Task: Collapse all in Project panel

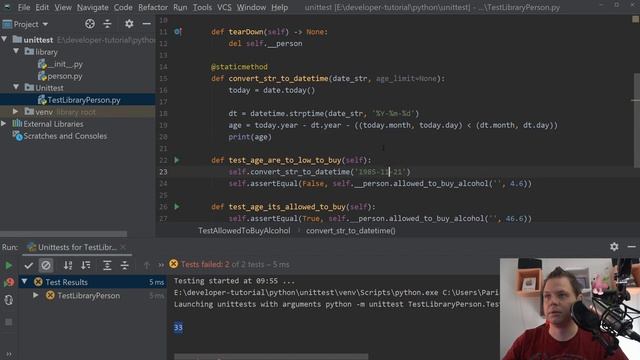Action: click(107, 24)
